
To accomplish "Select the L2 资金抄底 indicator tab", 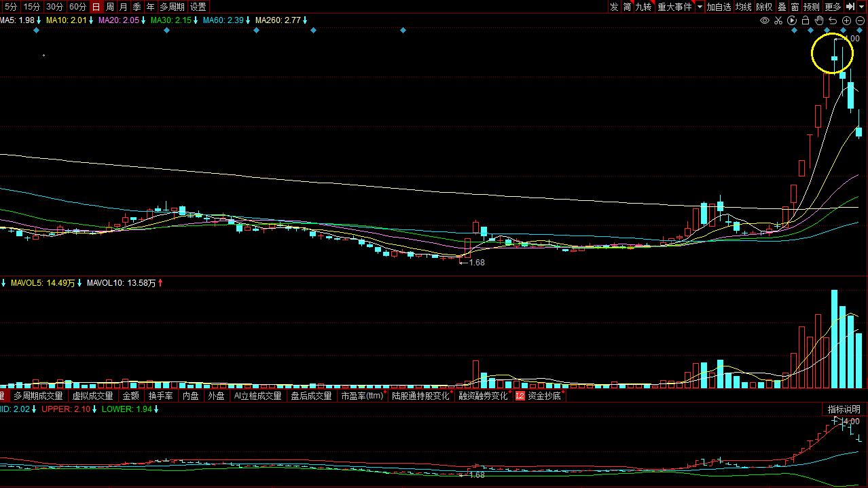I will coord(540,396).
